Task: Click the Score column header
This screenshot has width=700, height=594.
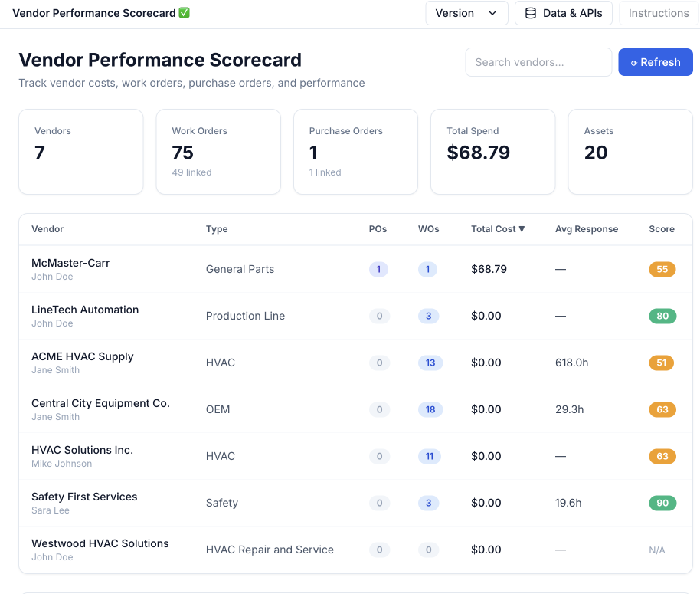Action: 661,229
